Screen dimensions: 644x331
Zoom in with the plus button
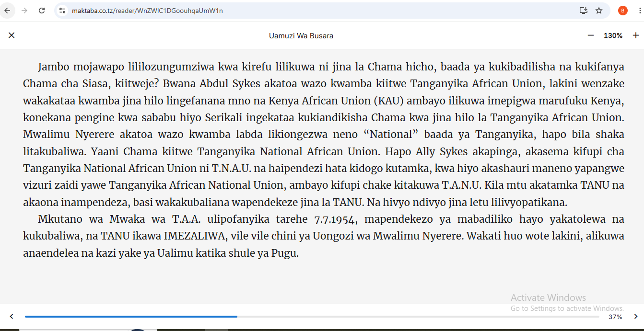[x=636, y=35]
